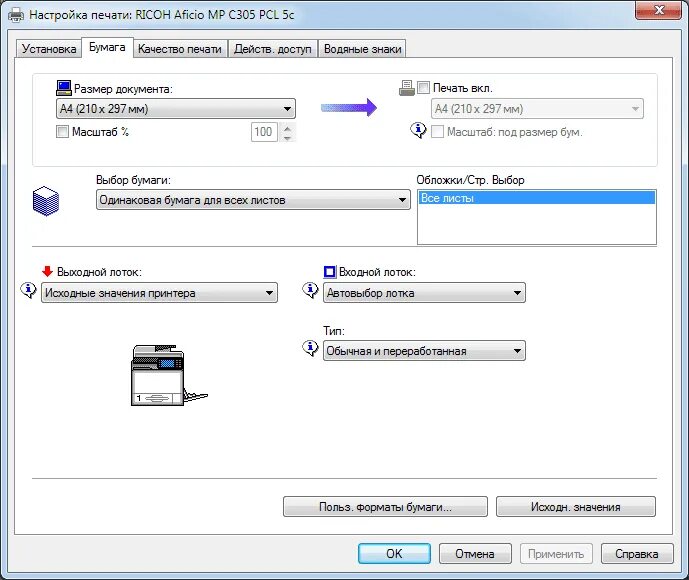Click the Исходн. значения button
Image resolution: width=689 pixels, height=580 pixels.
[576, 507]
